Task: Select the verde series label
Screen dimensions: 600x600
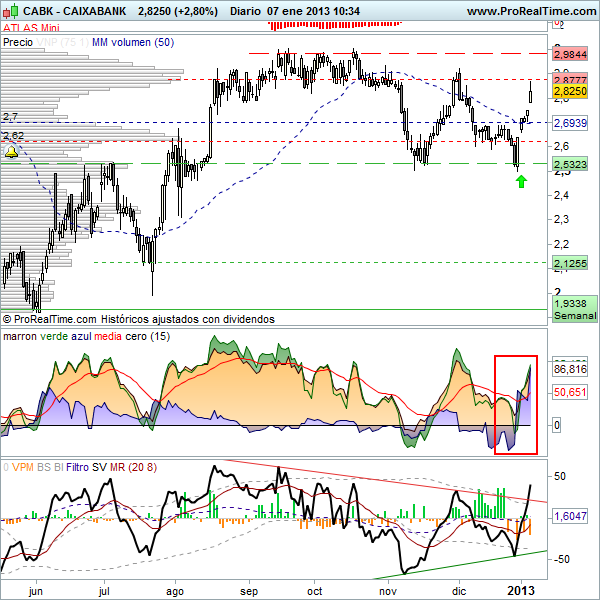Action: pos(54,336)
